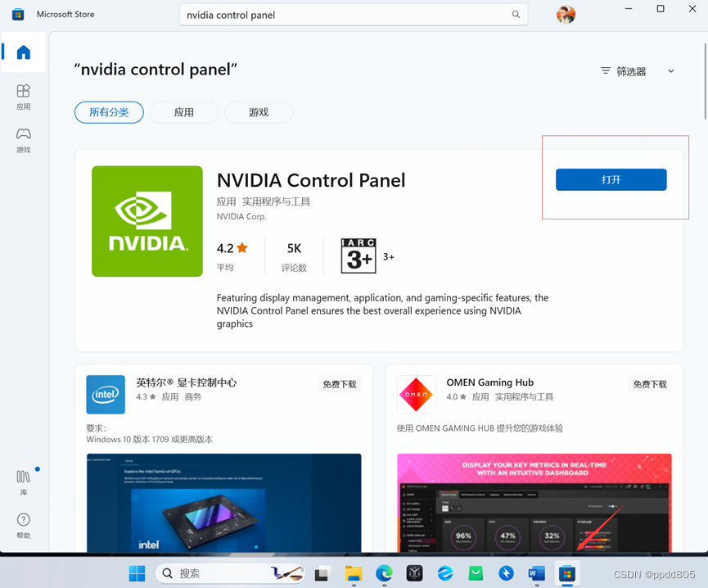This screenshot has width=708, height=588.
Task: Click the 5K 评论数 review count
Action: click(294, 256)
